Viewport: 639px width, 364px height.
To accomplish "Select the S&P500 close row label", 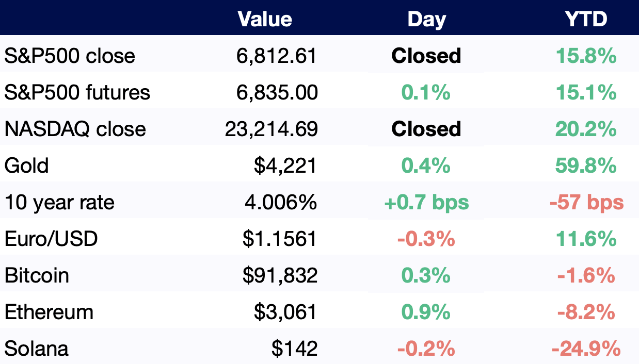I will tap(70, 56).
